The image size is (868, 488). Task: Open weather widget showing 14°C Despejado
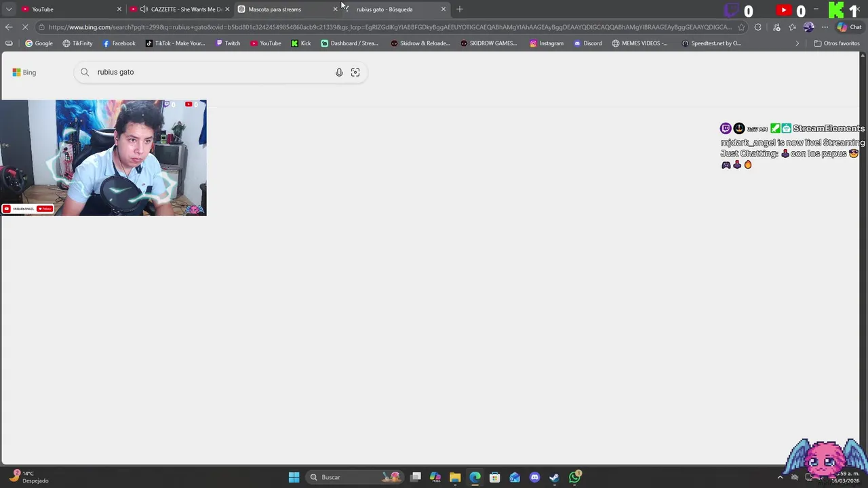tap(29, 477)
